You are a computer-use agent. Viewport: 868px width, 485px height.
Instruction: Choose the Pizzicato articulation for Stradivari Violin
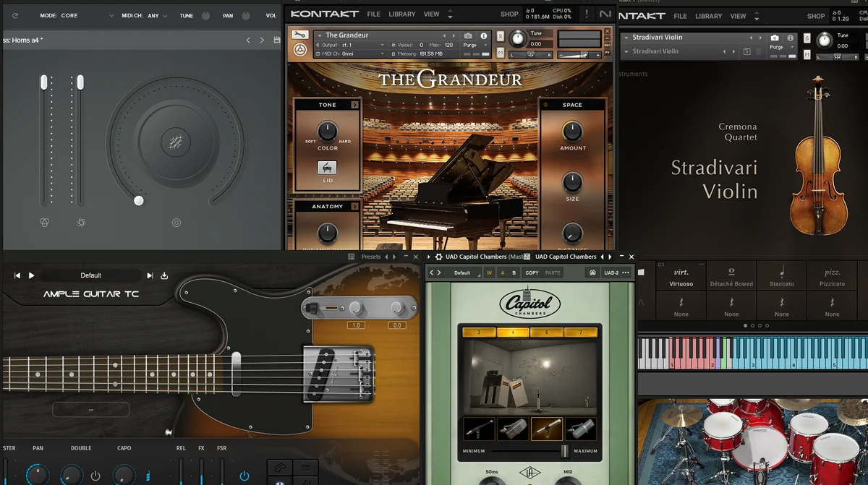[832, 277]
